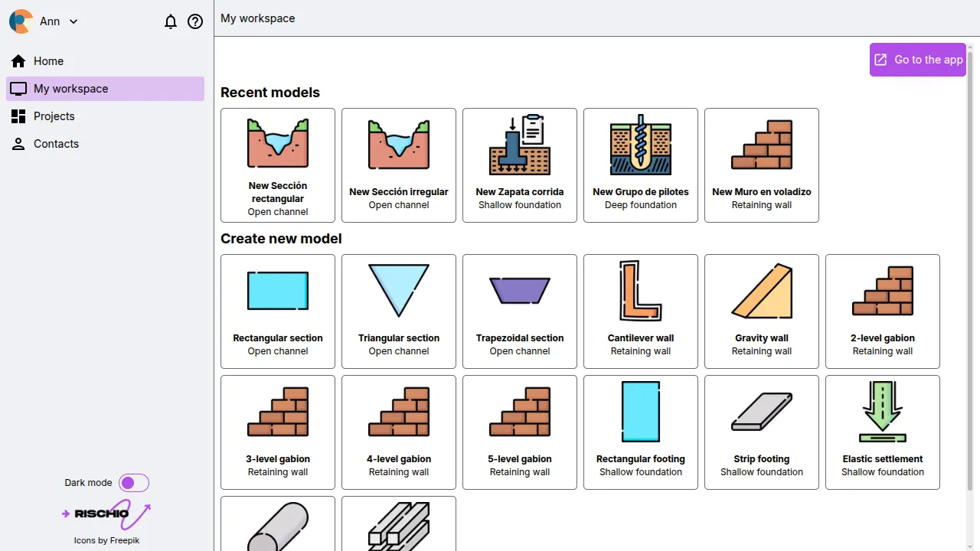Create a Strip footing model
The image size is (980, 551).
[x=762, y=432]
